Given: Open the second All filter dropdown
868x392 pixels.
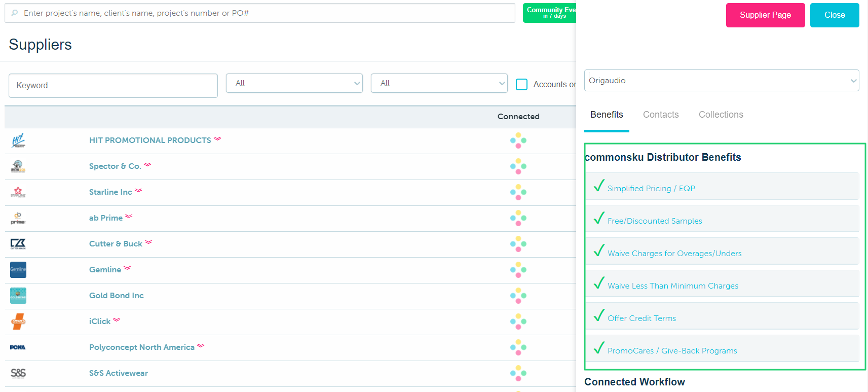Looking at the screenshot, I should 439,83.
